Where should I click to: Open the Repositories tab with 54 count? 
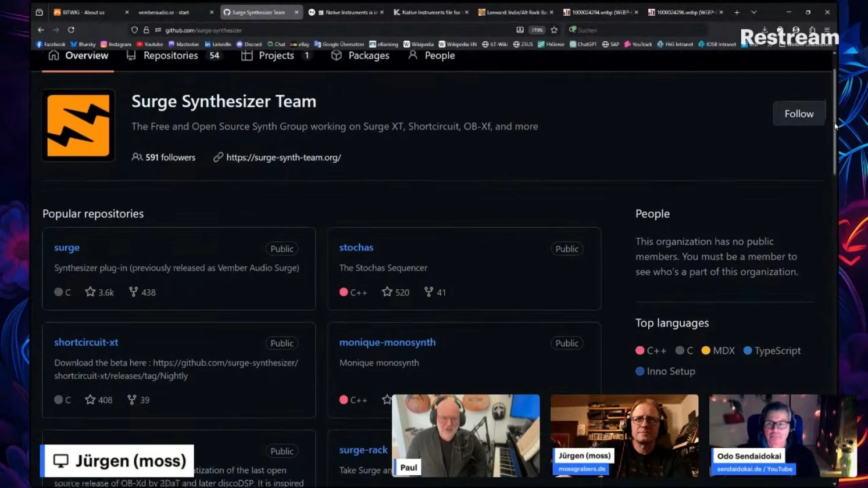(x=174, y=56)
